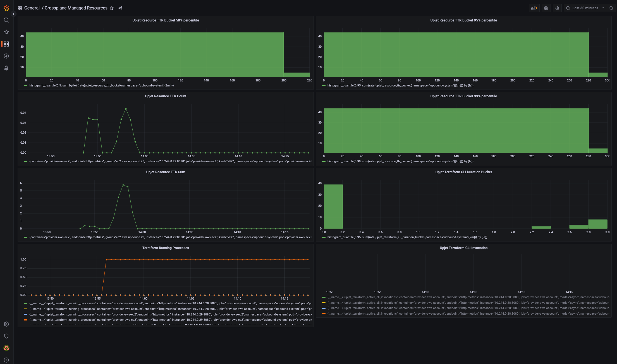The image size is (617, 364).
Task: Toggle green running_processes provider-aws-account legend entry
Action: (x=170, y=303)
